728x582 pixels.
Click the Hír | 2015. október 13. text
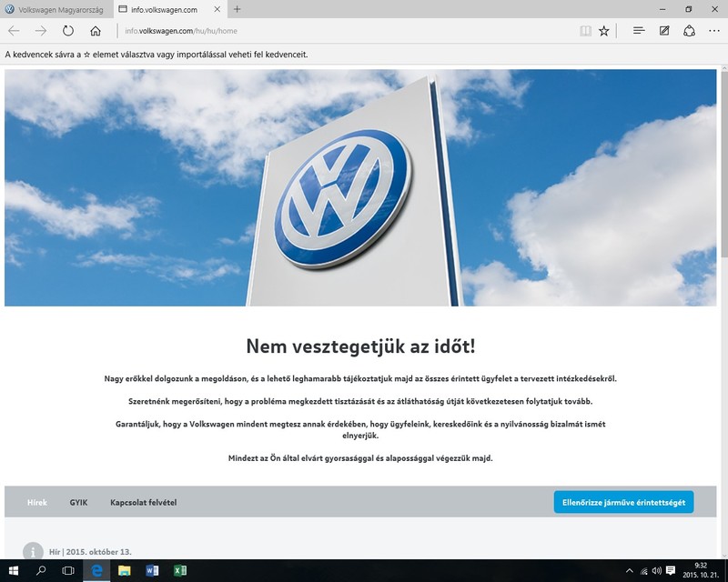pyautogui.click(x=90, y=552)
